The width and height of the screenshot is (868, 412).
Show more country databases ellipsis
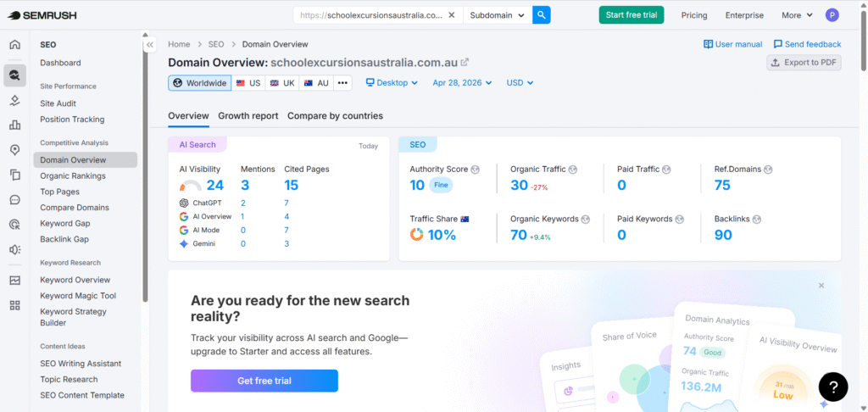click(342, 83)
